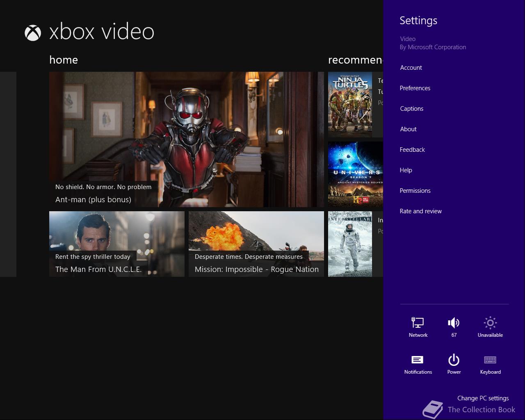Click the home section heading
The height and width of the screenshot is (420, 525).
[64, 60]
